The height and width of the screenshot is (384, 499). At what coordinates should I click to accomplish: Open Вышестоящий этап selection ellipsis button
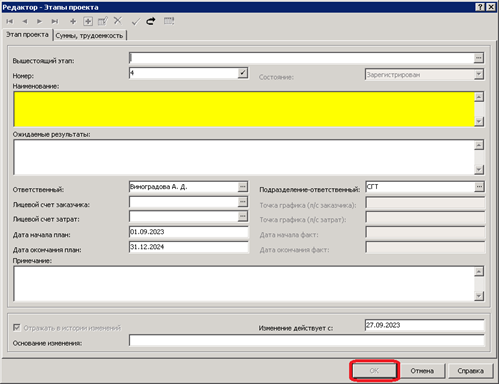coord(478,58)
